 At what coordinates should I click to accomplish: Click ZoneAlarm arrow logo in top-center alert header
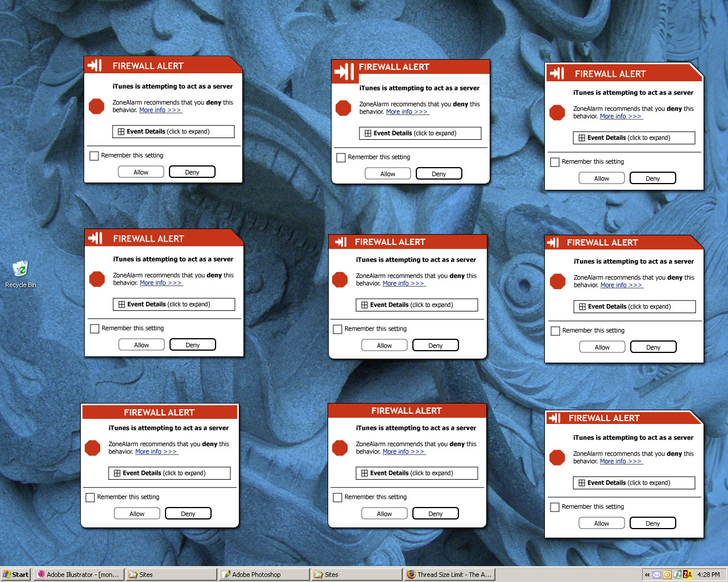[344, 72]
